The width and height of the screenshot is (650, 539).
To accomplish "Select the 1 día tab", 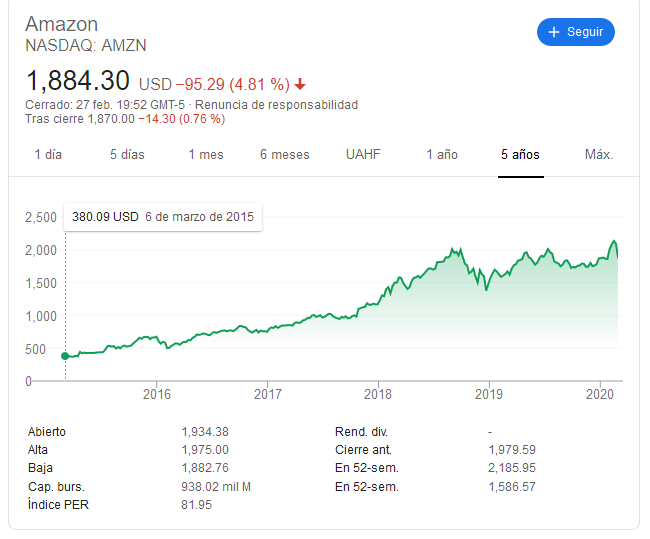I will (x=48, y=155).
